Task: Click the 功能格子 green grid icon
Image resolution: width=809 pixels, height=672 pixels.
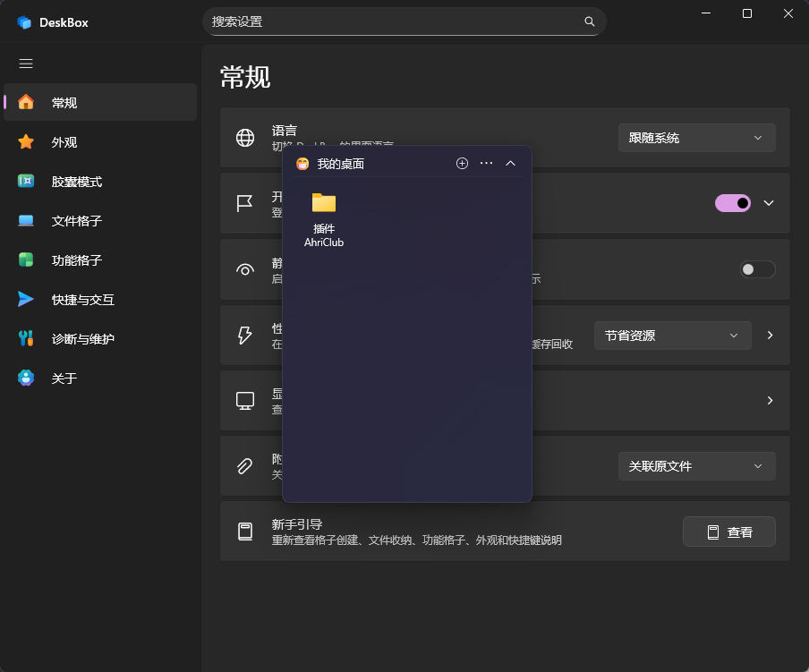Action: click(x=26, y=259)
